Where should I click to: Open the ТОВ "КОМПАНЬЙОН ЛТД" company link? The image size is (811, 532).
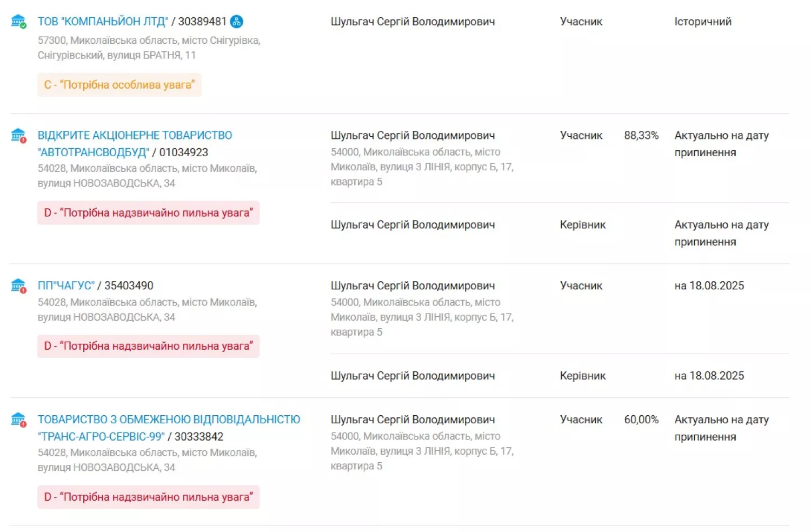click(103, 22)
